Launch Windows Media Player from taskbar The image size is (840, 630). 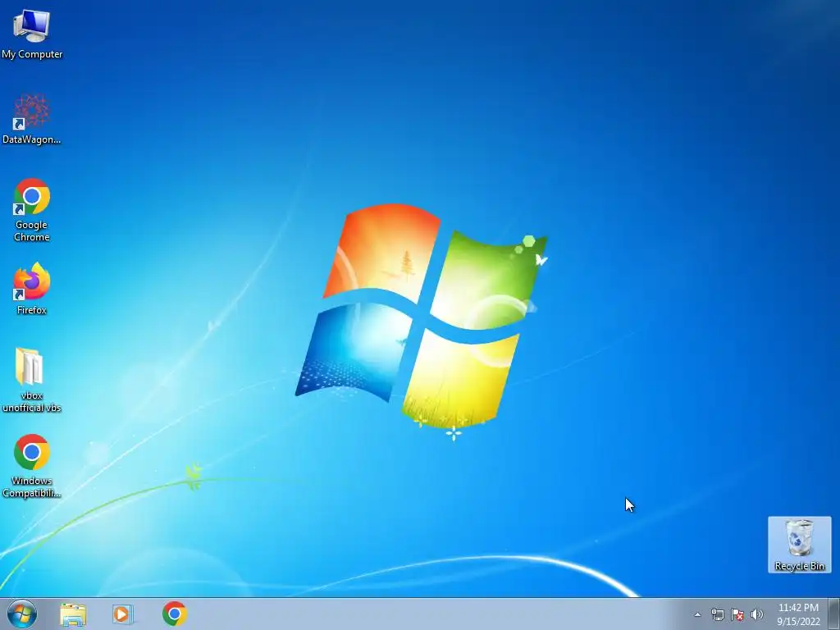click(x=123, y=614)
